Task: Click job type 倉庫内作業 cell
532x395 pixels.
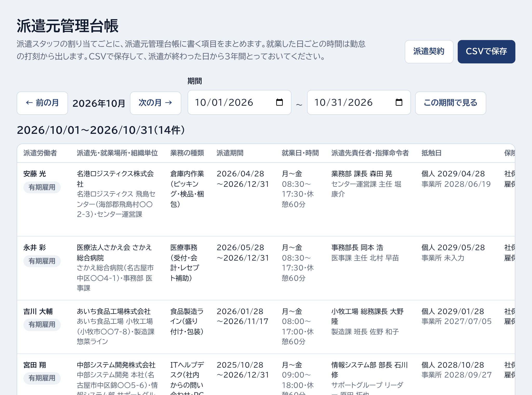Action: [x=187, y=189]
